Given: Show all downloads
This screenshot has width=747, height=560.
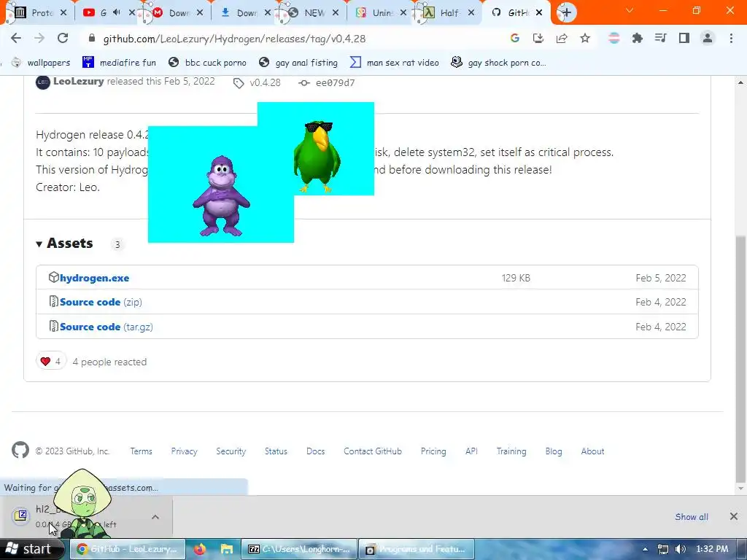Looking at the screenshot, I should pos(692,517).
